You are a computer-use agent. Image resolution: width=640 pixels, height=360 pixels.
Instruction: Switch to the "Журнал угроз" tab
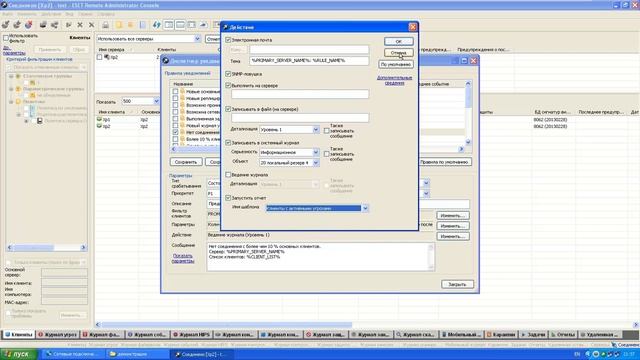(58, 335)
